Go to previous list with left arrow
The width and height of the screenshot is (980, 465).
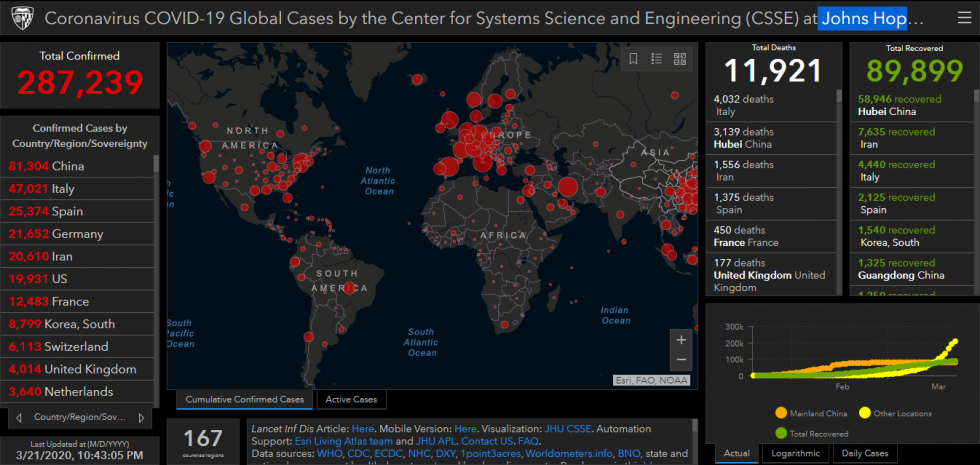coord(15,417)
